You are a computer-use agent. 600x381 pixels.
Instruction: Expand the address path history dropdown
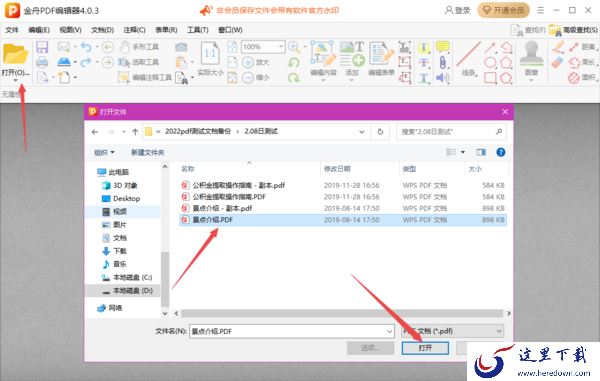(362, 132)
